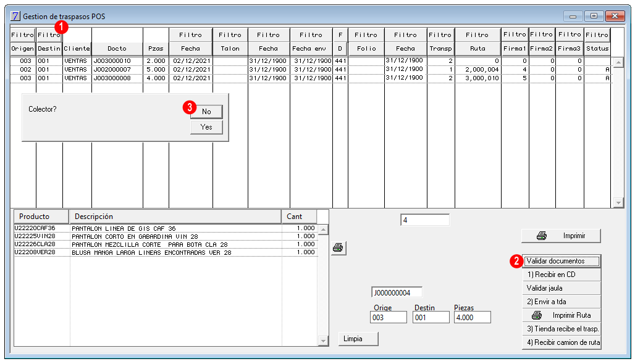Click product list scrollbar down arrow
The image size is (635, 364).
tap(323, 341)
